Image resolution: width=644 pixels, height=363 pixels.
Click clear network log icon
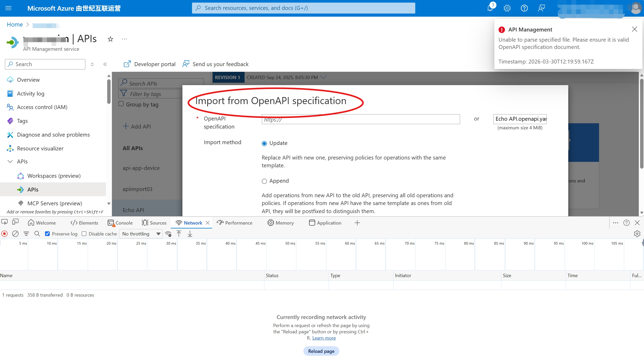click(x=15, y=234)
